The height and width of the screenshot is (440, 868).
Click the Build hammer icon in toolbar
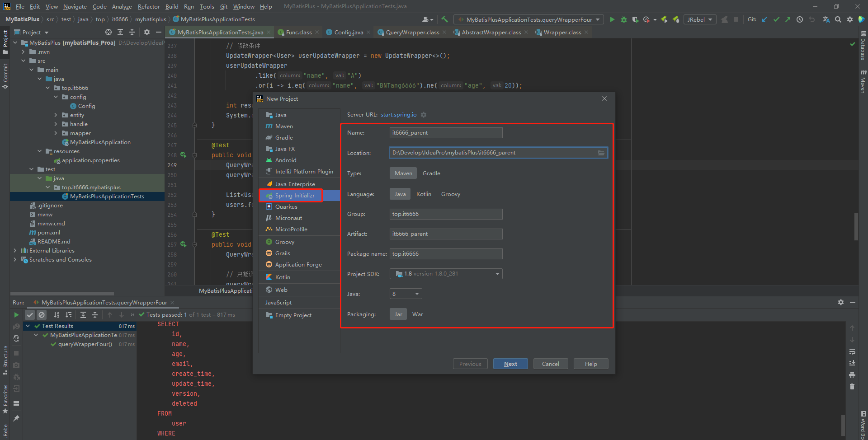pyautogui.click(x=445, y=19)
